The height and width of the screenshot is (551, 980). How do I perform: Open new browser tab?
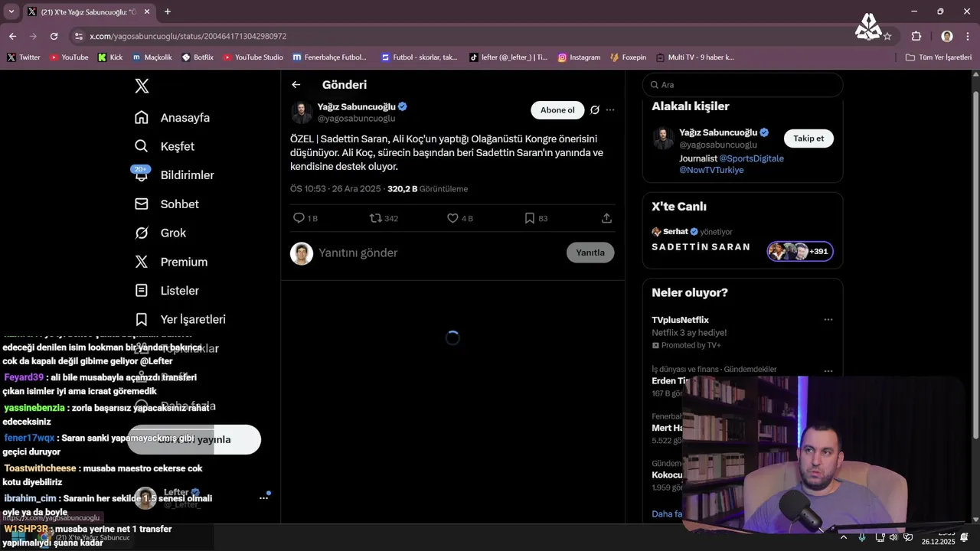(x=168, y=11)
